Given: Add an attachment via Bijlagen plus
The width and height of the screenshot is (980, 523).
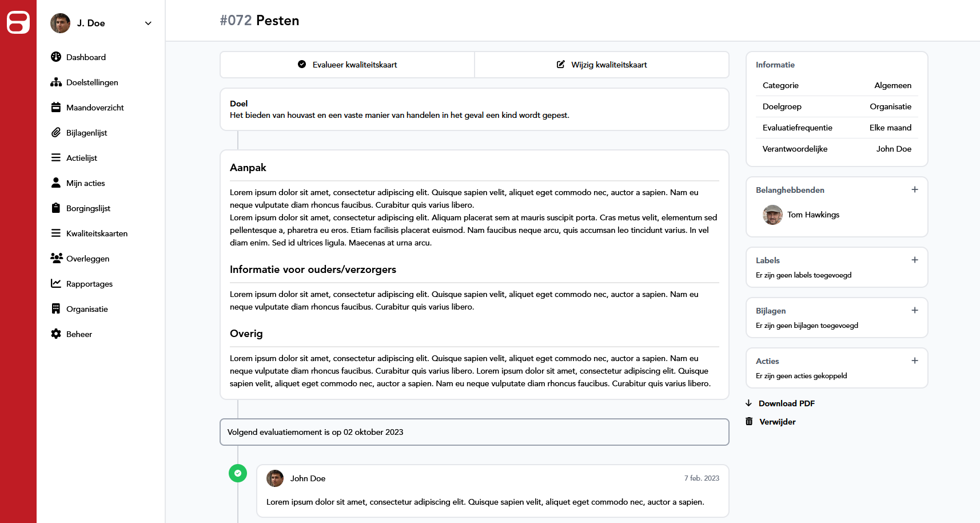Looking at the screenshot, I should click(x=915, y=311).
